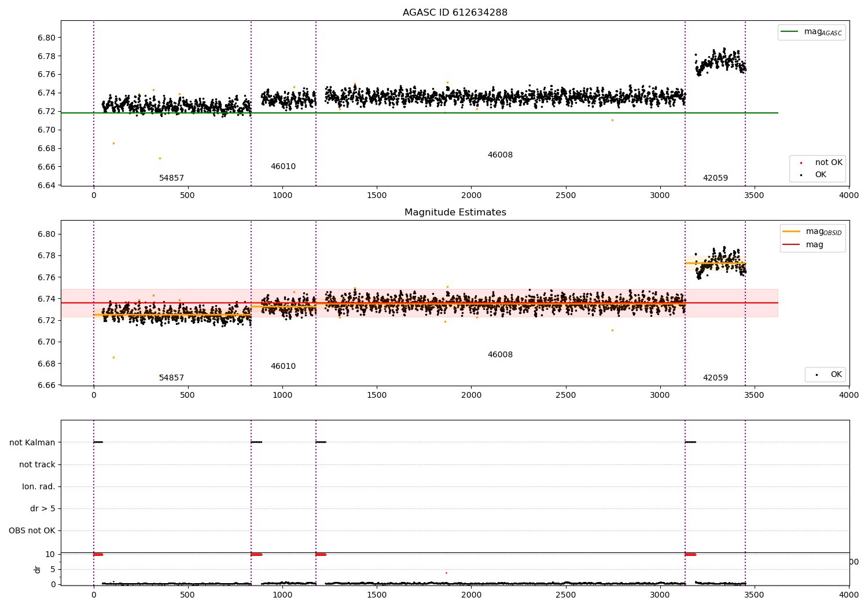
Task: Click the 'dr > 5' axis label
Action: pyautogui.click(x=43, y=508)
